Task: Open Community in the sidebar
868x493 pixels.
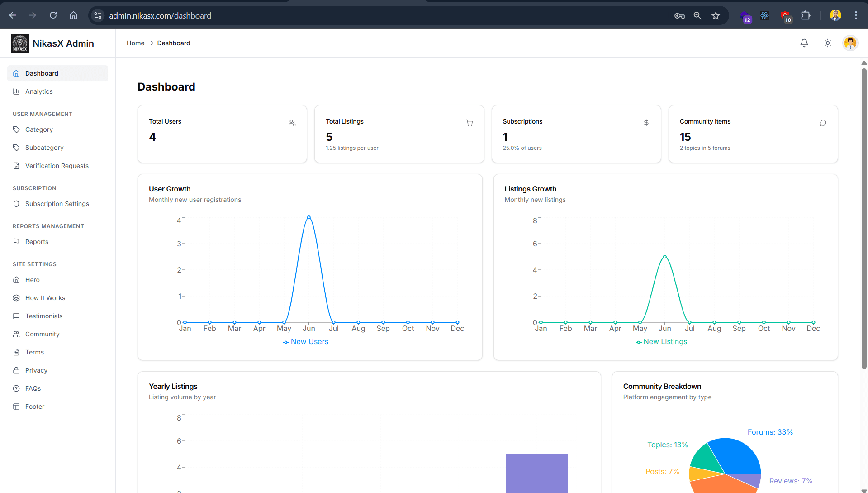Action: coord(57,334)
